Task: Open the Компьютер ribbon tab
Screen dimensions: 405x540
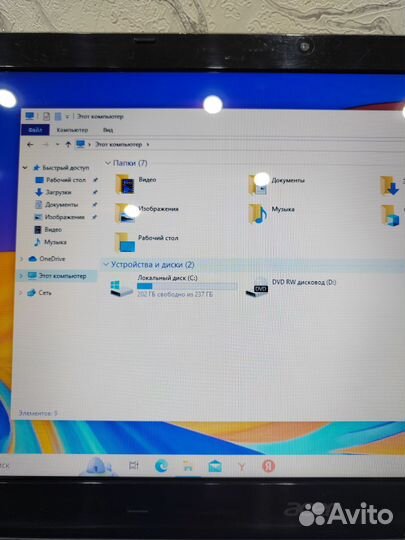Action: click(x=72, y=130)
